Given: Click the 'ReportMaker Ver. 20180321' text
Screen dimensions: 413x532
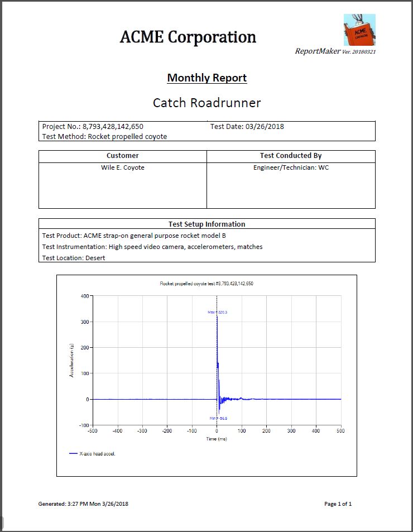Looking at the screenshot, I should (x=335, y=51).
